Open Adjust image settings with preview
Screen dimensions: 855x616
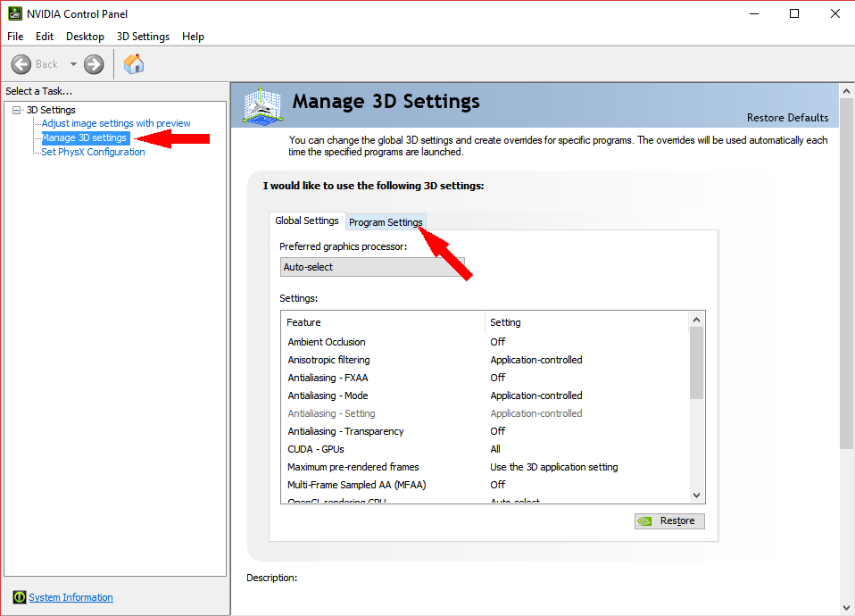116,123
